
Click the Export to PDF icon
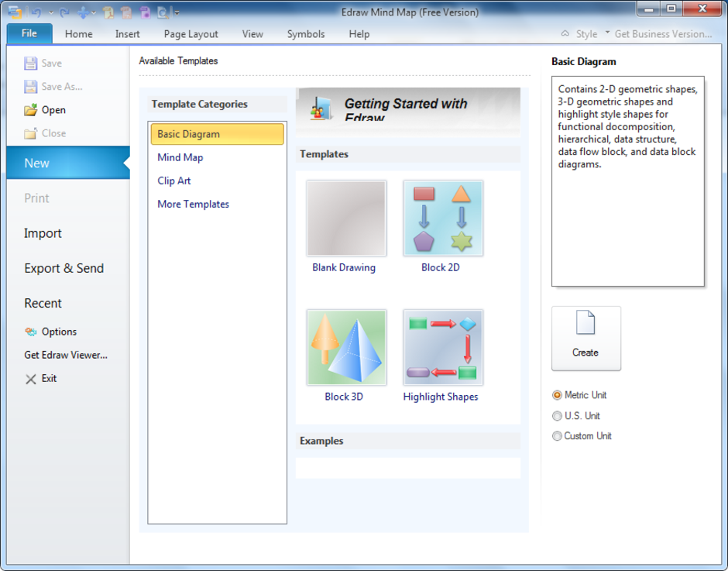click(x=108, y=12)
